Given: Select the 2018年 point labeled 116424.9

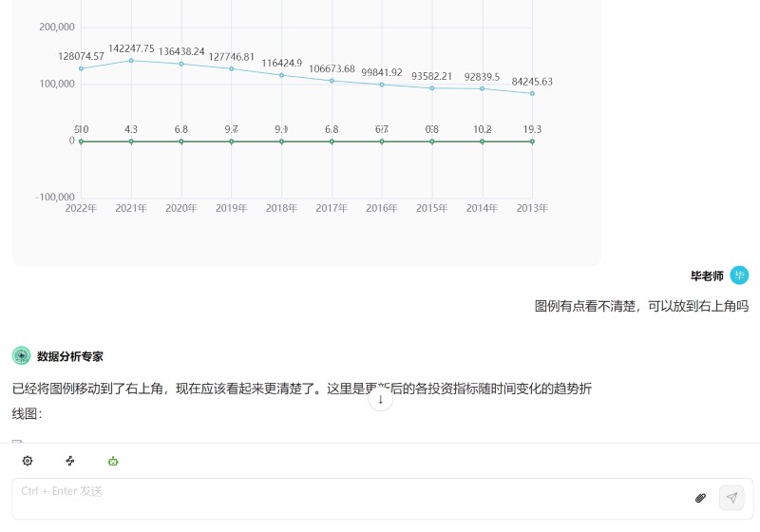Looking at the screenshot, I should (x=281, y=75).
